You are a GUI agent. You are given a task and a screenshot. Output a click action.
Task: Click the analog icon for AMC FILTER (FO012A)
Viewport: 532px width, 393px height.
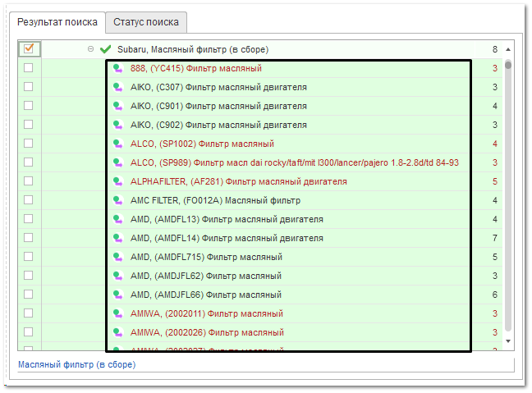tap(117, 200)
